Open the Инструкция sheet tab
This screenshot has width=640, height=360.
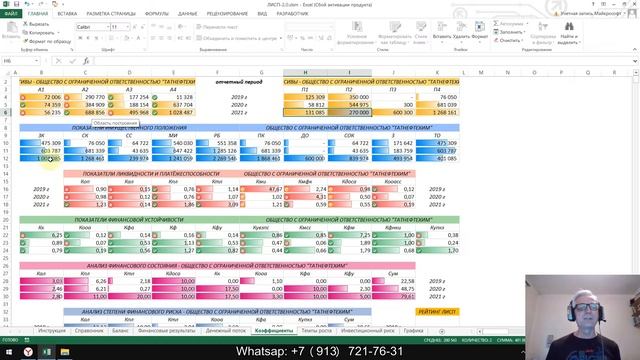(x=52, y=331)
